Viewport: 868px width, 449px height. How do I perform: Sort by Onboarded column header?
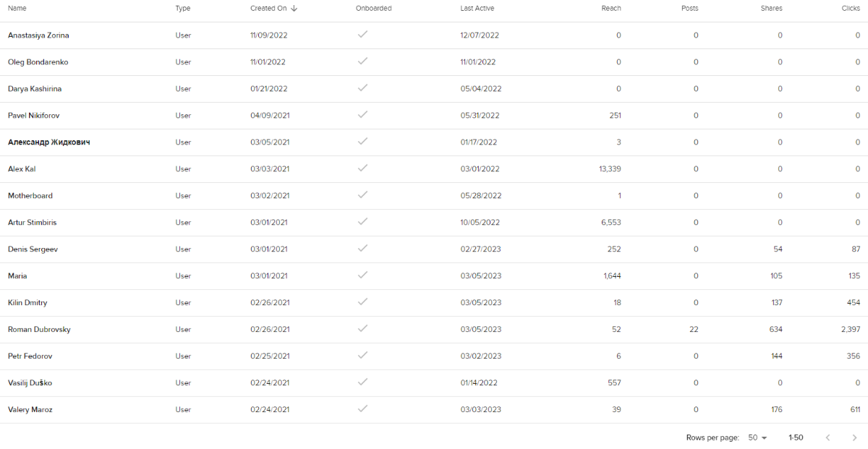coord(373,9)
